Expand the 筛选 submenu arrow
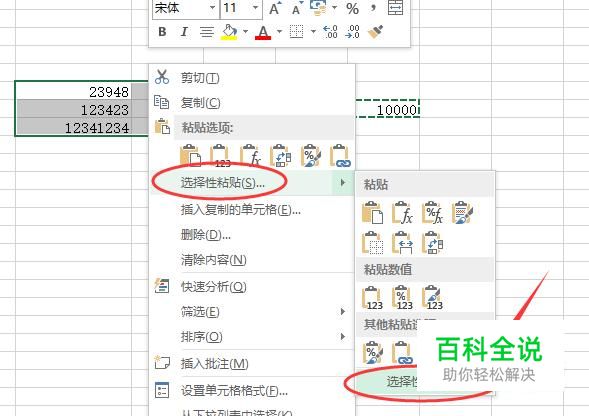Viewport: 589px width, 416px height. pos(343,312)
